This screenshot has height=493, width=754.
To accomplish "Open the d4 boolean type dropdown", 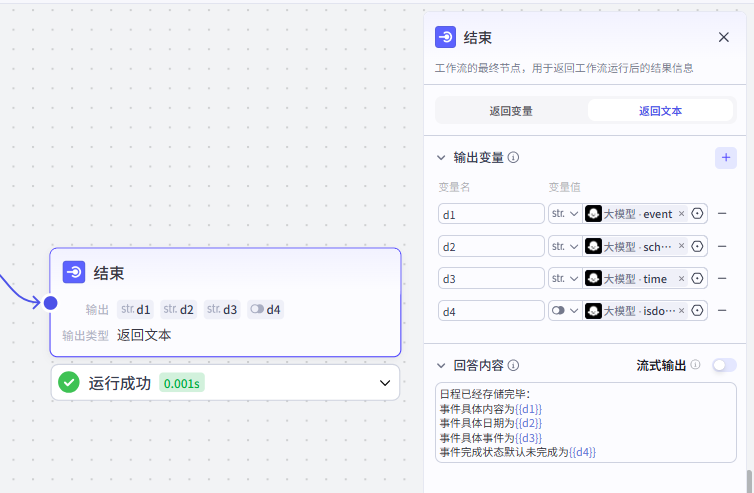I will click(565, 311).
